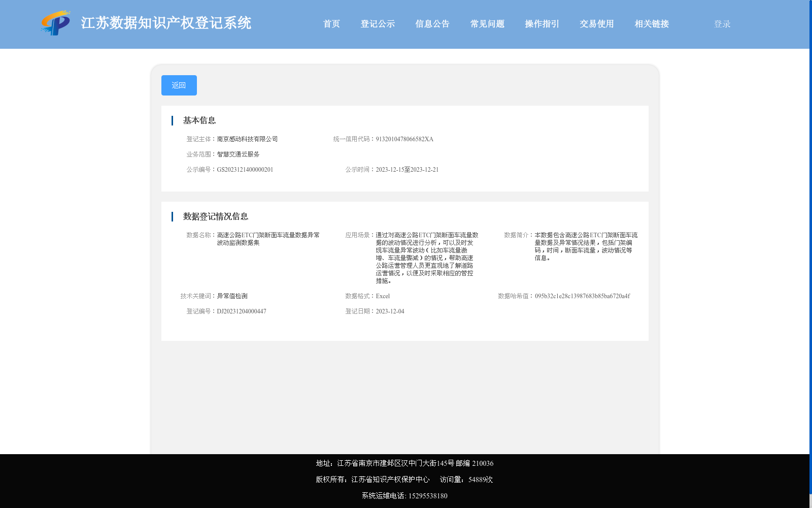Select the data name starting 高速公路ETC门架
Screen dimensions: 812x508
[x=268, y=239]
